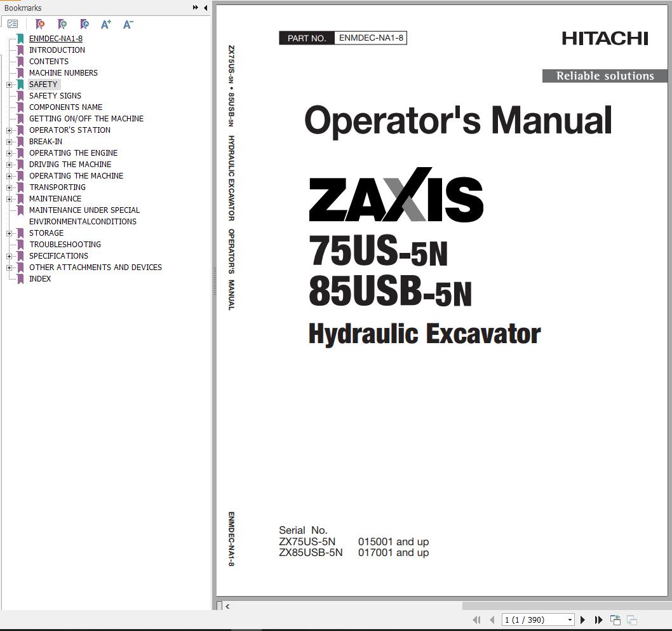The width and height of the screenshot is (672, 631).
Task: Open the OPERATOR'S STATION bookmark label
Action: [x=70, y=130]
